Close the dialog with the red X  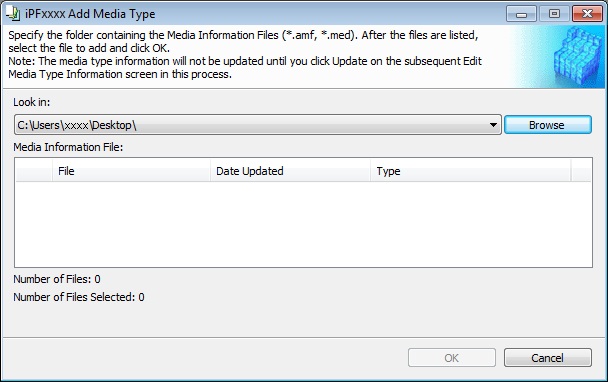587,14
